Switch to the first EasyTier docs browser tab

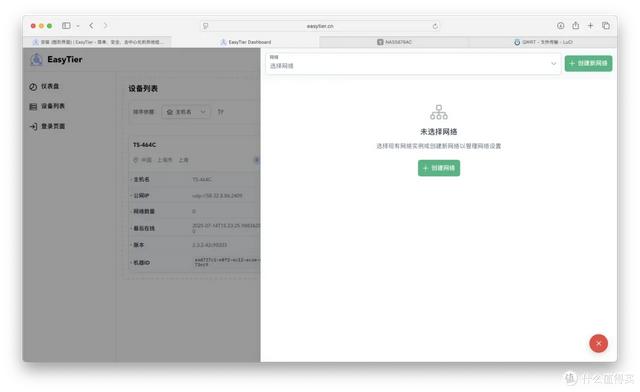(x=97, y=42)
